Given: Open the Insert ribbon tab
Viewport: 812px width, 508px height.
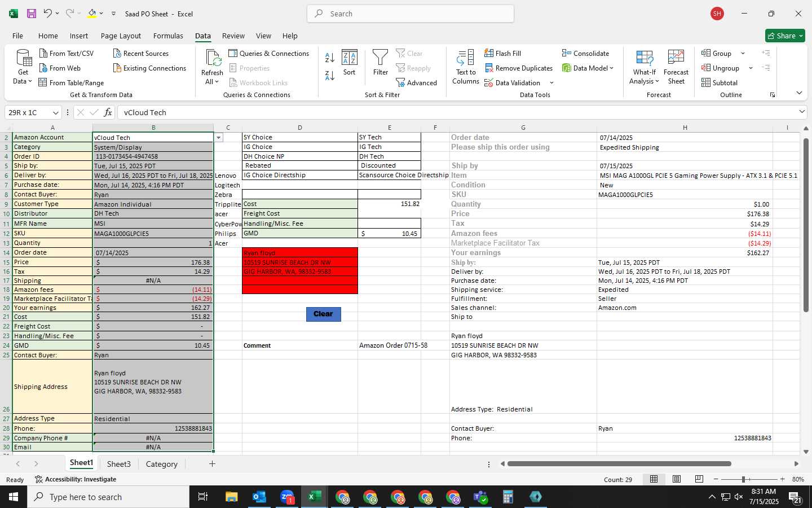Looking at the screenshot, I should (79, 36).
